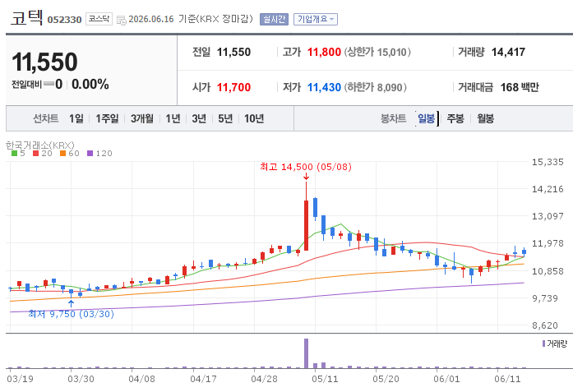Screen dimensions: 573x392
Task: Switch to 주봉 weekly candle chart
Action: [x=455, y=118]
